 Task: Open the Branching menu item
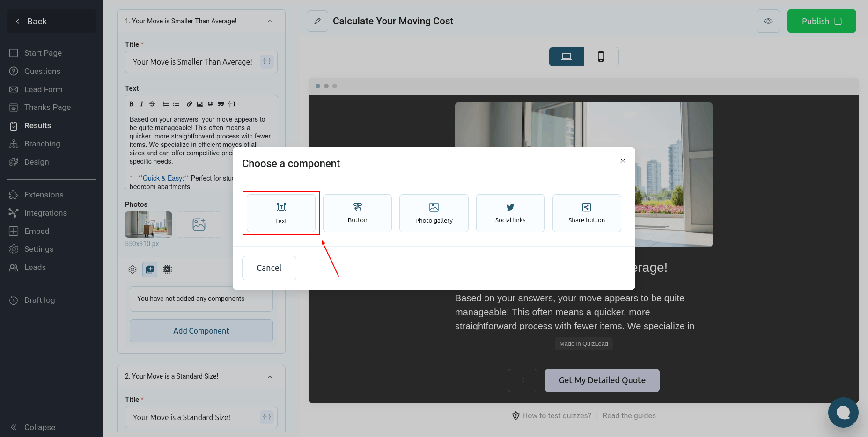42,144
